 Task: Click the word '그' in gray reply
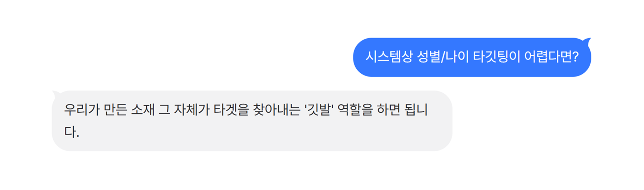tap(164, 110)
